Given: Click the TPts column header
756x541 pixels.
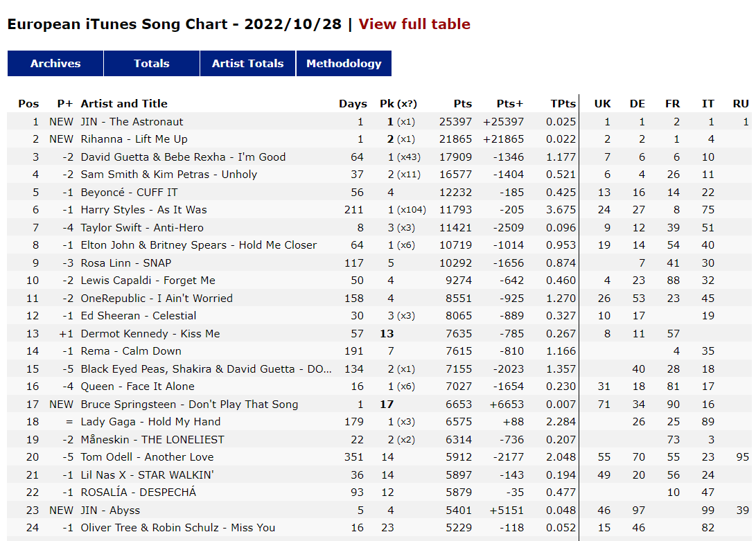Looking at the screenshot, I should click(563, 104).
